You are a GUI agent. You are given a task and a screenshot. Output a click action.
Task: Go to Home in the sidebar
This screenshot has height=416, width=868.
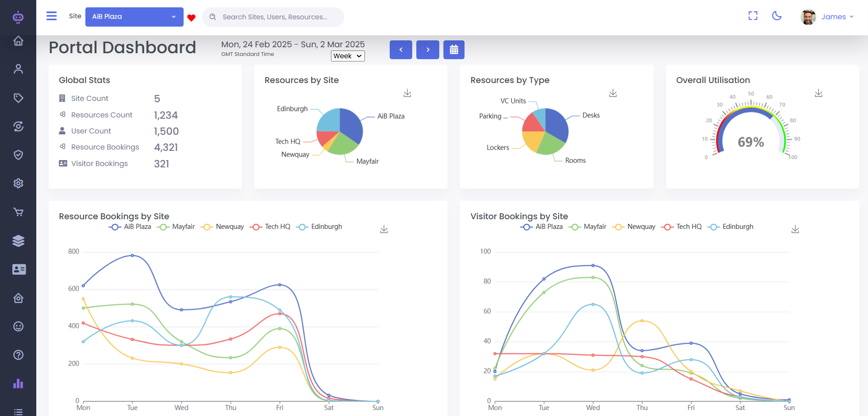click(x=18, y=41)
